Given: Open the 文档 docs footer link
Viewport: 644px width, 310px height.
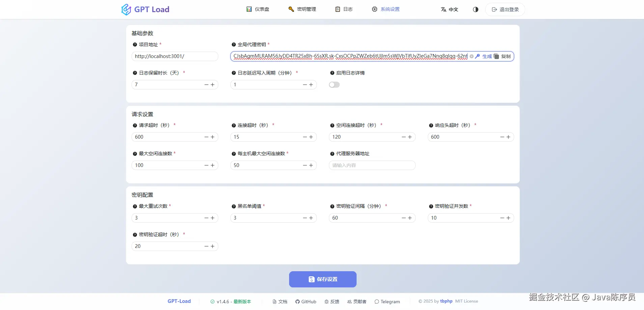Looking at the screenshot, I should (x=280, y=302).
